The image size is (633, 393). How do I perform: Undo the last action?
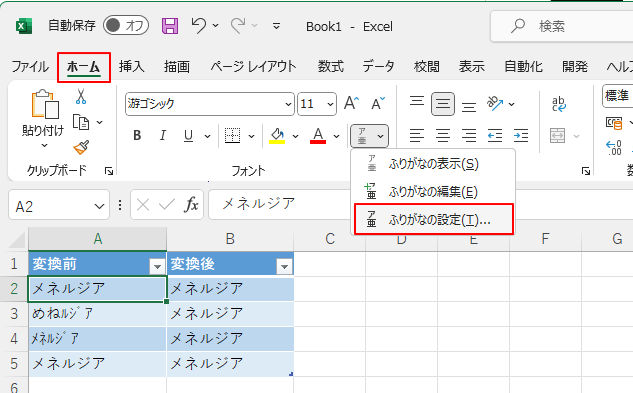tap(199, 25)
